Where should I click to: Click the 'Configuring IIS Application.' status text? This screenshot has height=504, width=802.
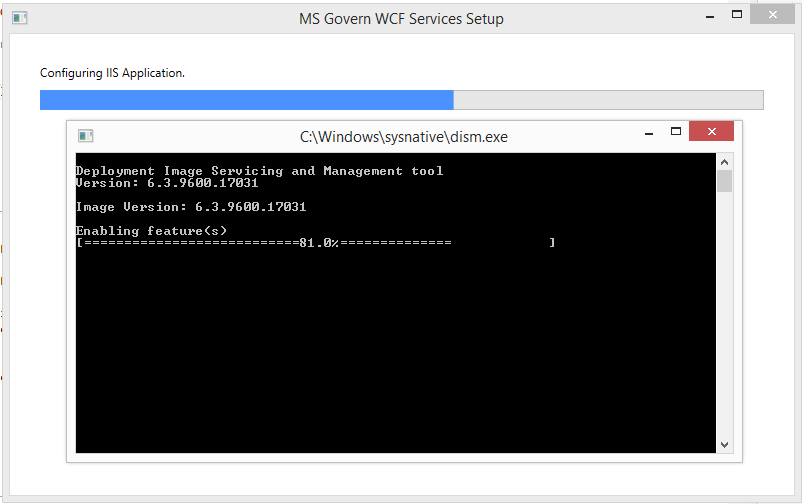112,73
